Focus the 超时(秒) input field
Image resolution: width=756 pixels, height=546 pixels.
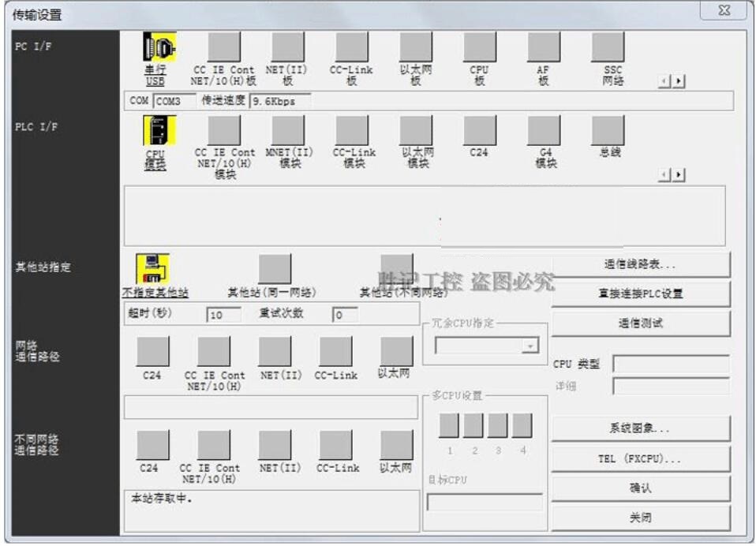pyautogui.click(x=223, y=315)
